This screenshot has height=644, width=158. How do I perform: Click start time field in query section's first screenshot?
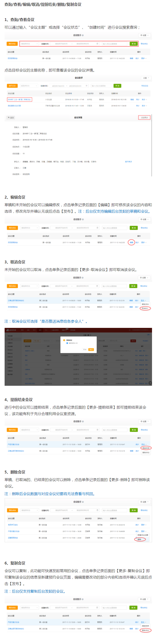click(61, 44)
